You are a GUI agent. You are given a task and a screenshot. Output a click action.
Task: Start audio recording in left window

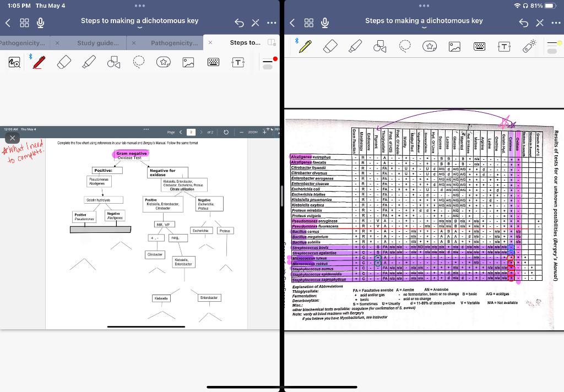tap(41, 23)
